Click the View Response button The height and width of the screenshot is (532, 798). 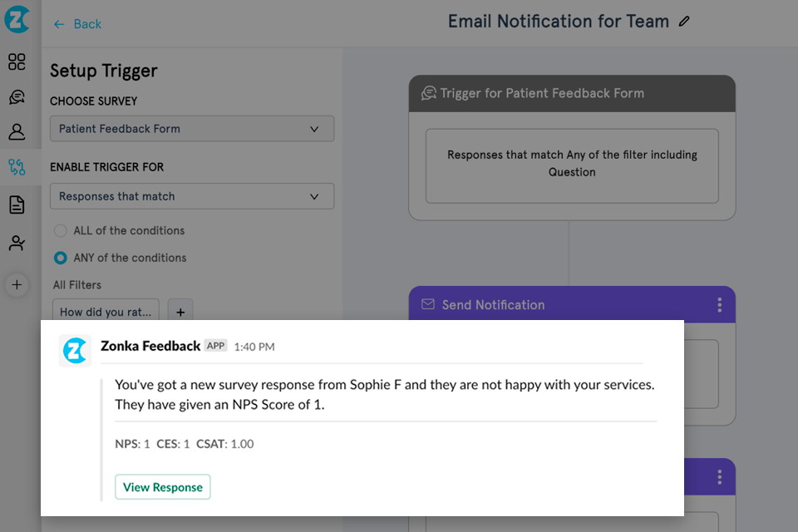pos(163,487)
